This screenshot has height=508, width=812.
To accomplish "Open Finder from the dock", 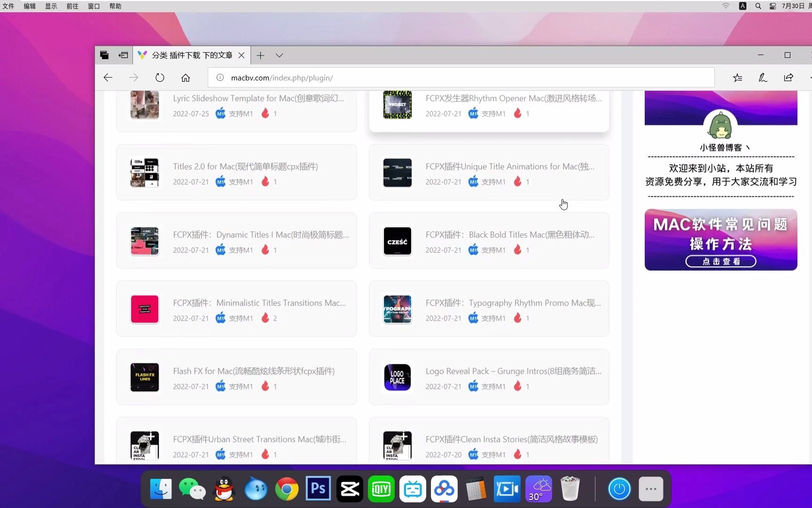I will coord(161,489).
